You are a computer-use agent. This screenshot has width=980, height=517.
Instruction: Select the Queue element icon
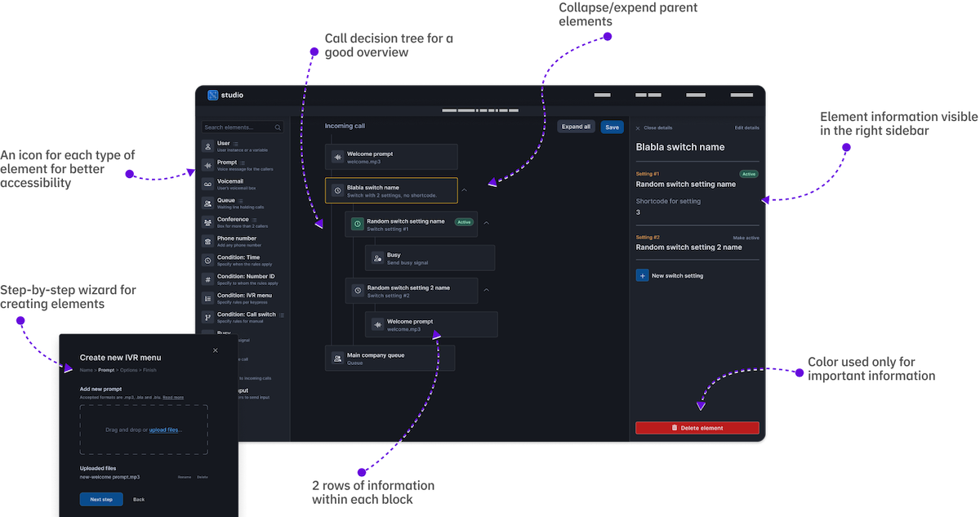[207, 203]
